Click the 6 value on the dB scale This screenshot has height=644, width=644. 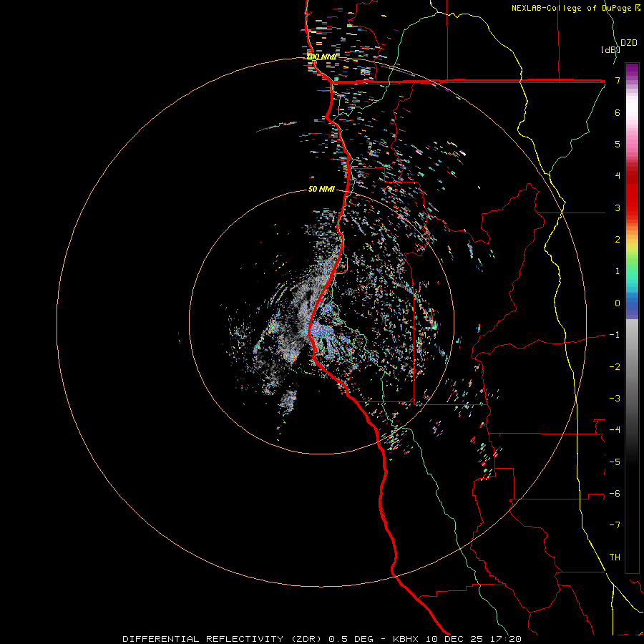click(x=618, y=112)
